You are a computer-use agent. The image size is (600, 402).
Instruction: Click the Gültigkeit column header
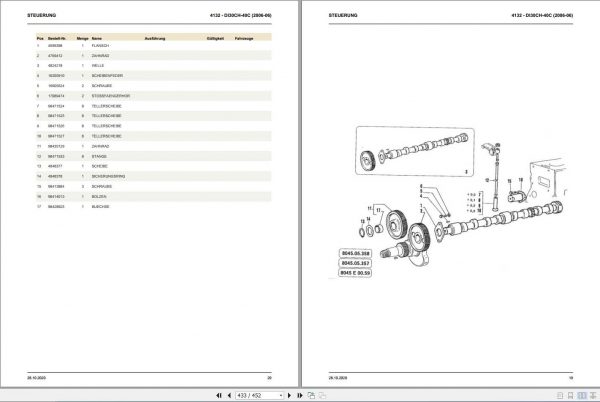click(215, 38)
